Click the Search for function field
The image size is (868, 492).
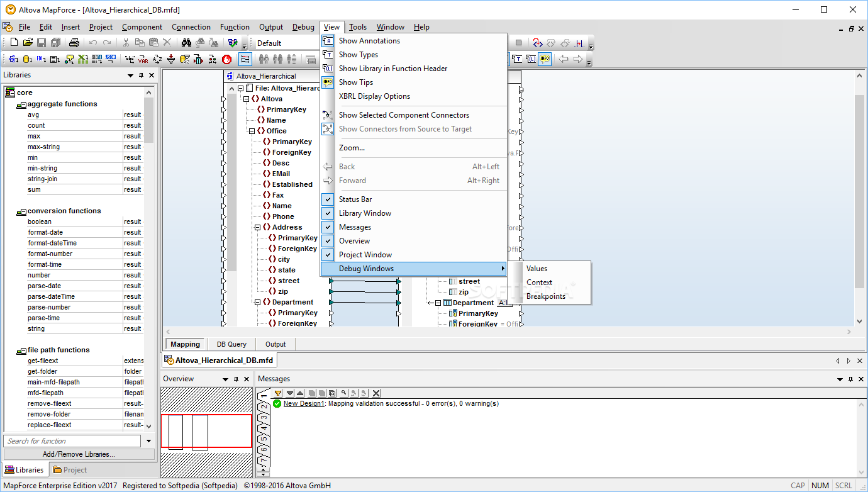[73, 441]
